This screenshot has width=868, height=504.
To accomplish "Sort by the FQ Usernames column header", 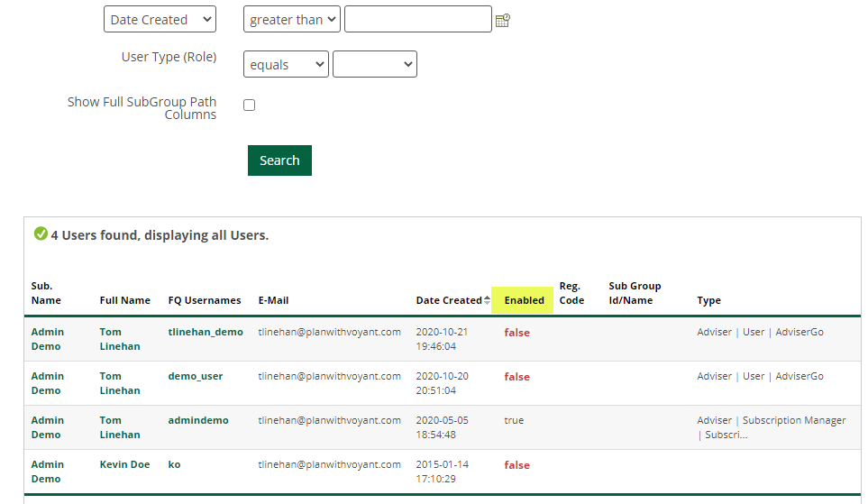I will [x=205, y=300].
